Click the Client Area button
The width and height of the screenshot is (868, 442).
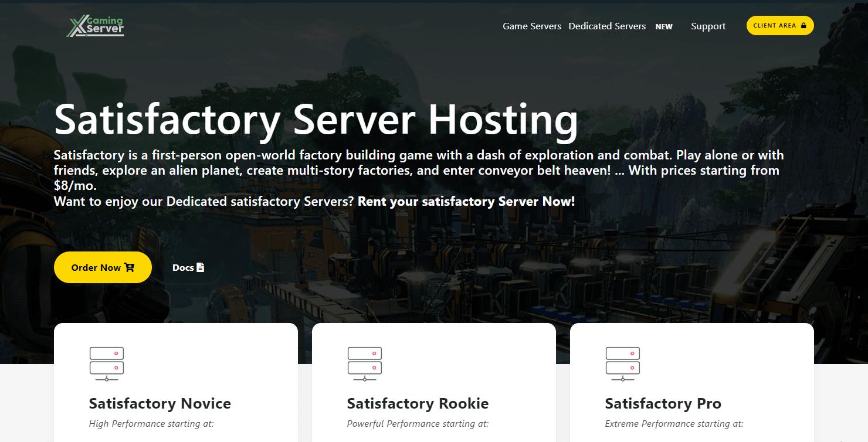(780, 25)
